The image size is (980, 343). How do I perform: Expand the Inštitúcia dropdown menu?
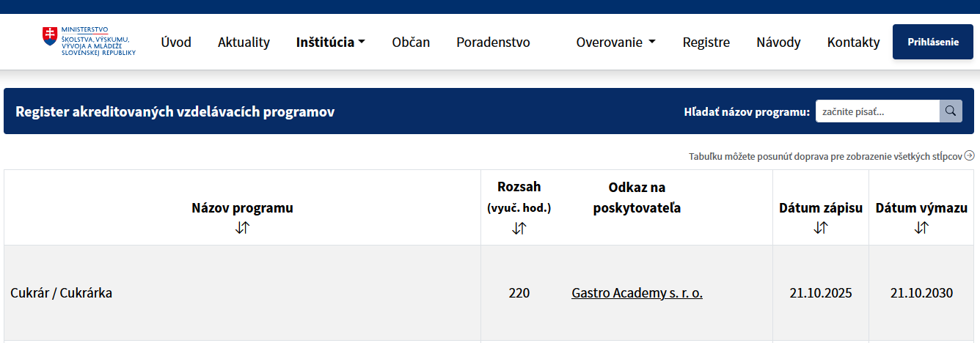click(330, 42)
